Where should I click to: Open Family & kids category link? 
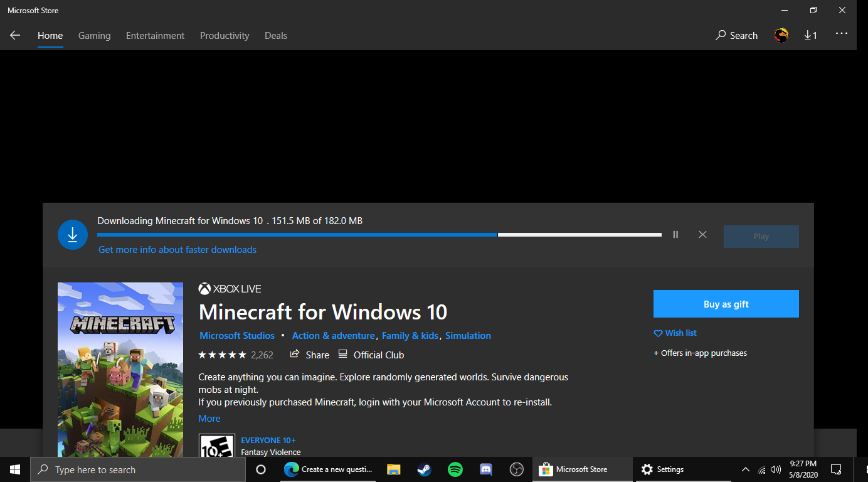pos(410,336)
